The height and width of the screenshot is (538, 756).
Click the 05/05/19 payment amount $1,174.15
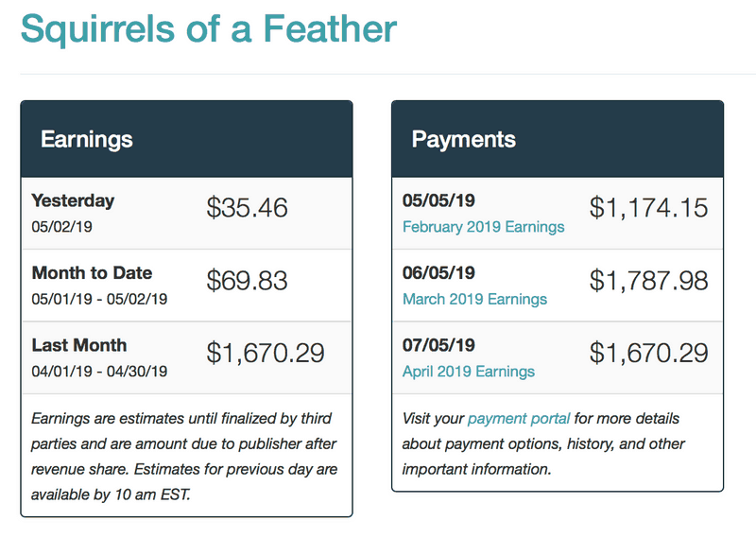point(648,208)
